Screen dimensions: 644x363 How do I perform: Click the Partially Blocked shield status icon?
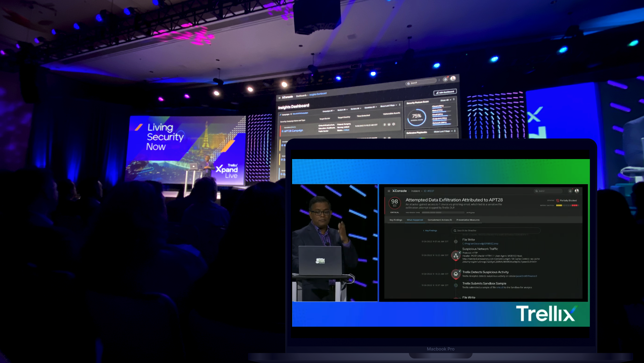(557, 201)
